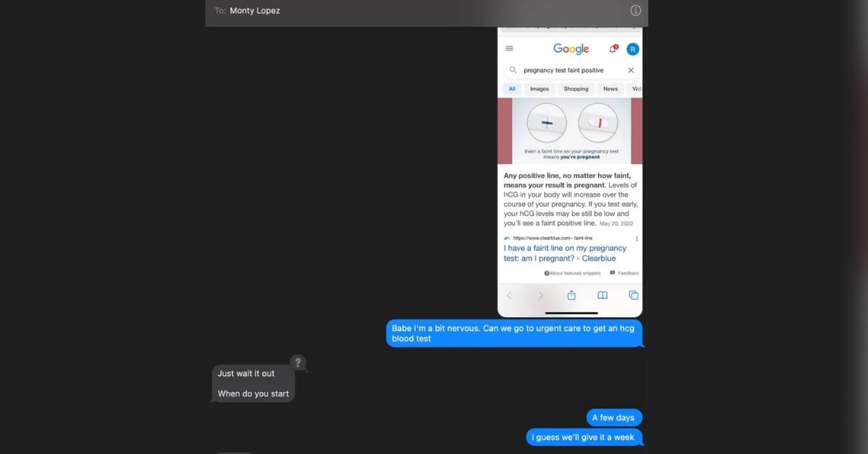Viewport: 868px width, 454px height.
Task: Open conversation info icon for Monty Lopez
Action: [x=636, y=10]
